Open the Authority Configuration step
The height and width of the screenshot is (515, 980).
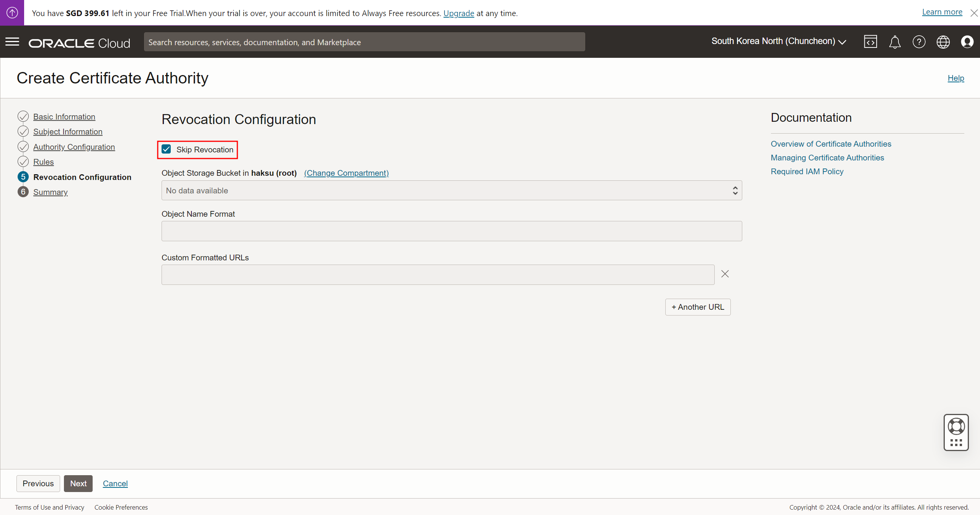click(x=74, y=147)
